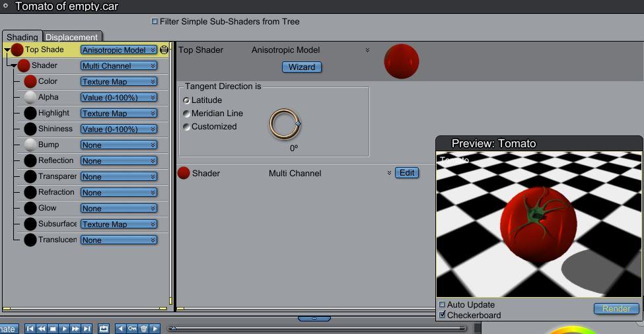Switch to the Shading tab
Screen dimensions: 644x334
(x=22, y=37)
